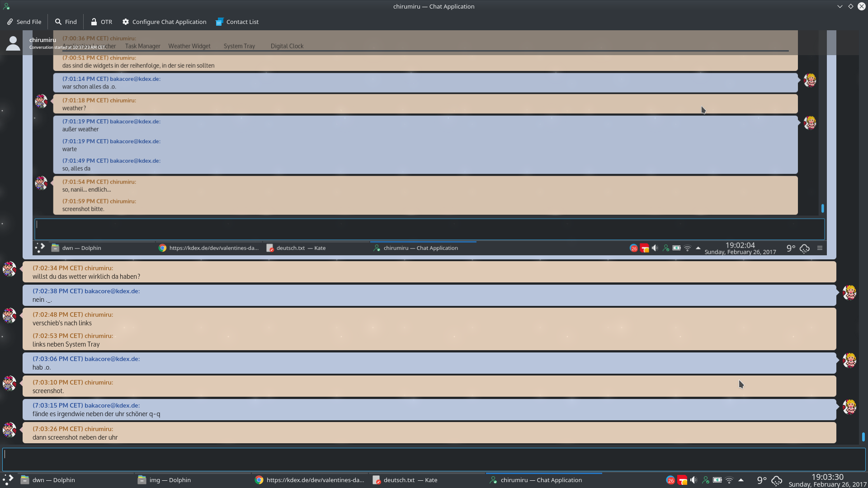Click the chat history scrollbar handle
868x488 pixels.
(863, 437)
